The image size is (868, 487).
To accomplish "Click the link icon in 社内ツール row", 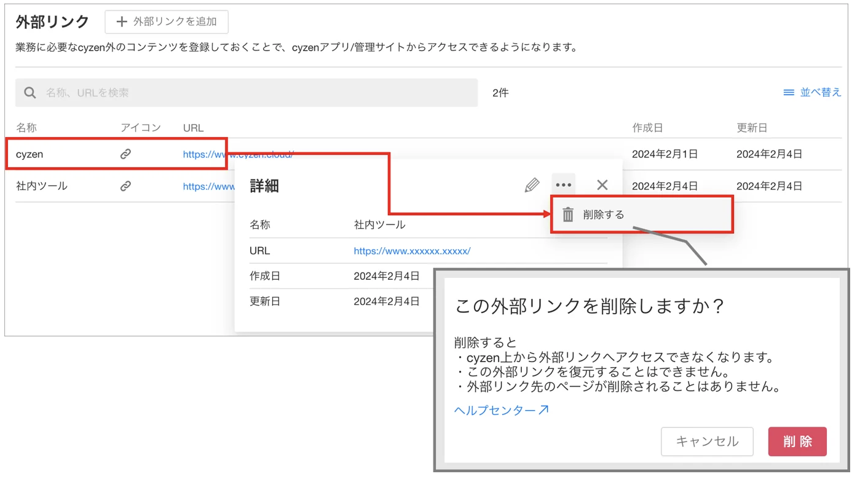I will pyautogui.click(x=125, y=186).
